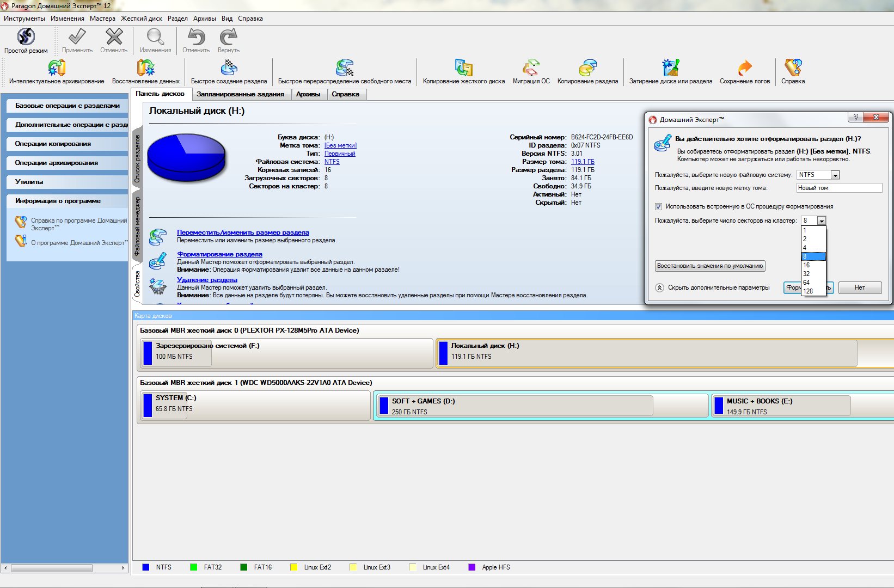894x588 pixels.
Task: Open the Справка book icon in toolbar
Action: [x=793, y=68]
